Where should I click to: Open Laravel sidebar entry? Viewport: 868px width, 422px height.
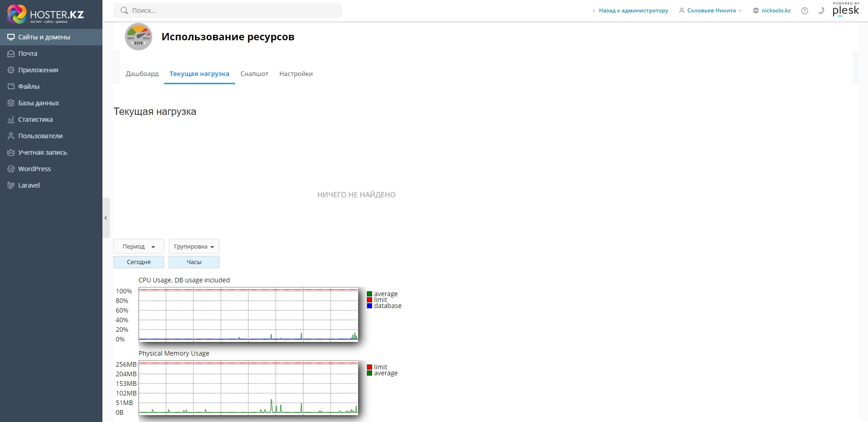click(x=51, y=185)
